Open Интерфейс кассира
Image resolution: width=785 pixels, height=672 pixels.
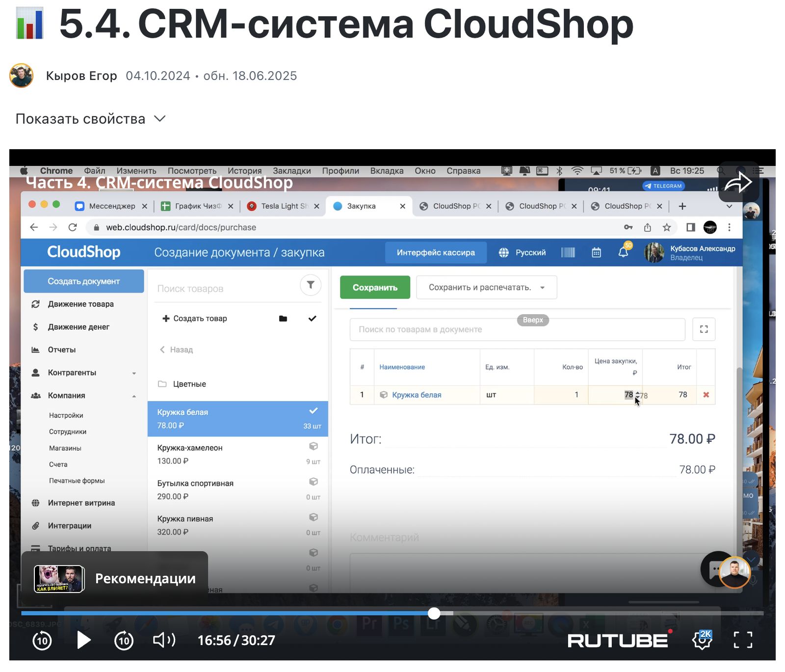tap(436, 252)
